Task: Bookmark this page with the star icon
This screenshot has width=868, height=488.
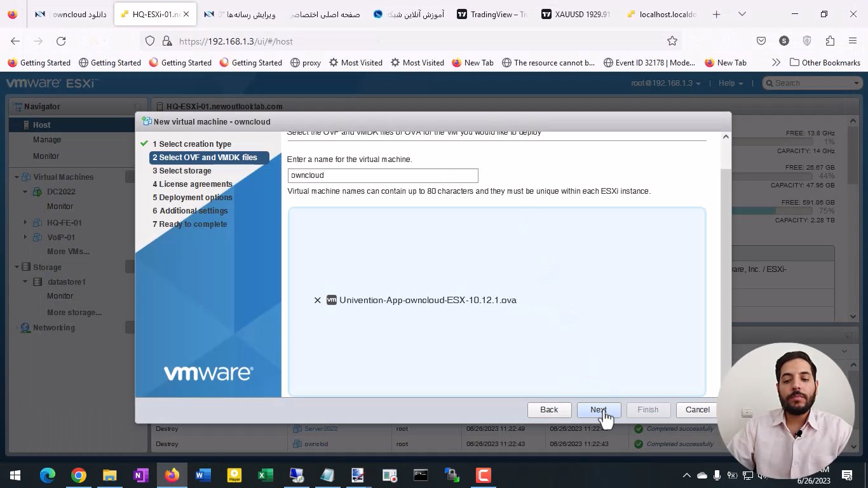Action: coord(672,41)
